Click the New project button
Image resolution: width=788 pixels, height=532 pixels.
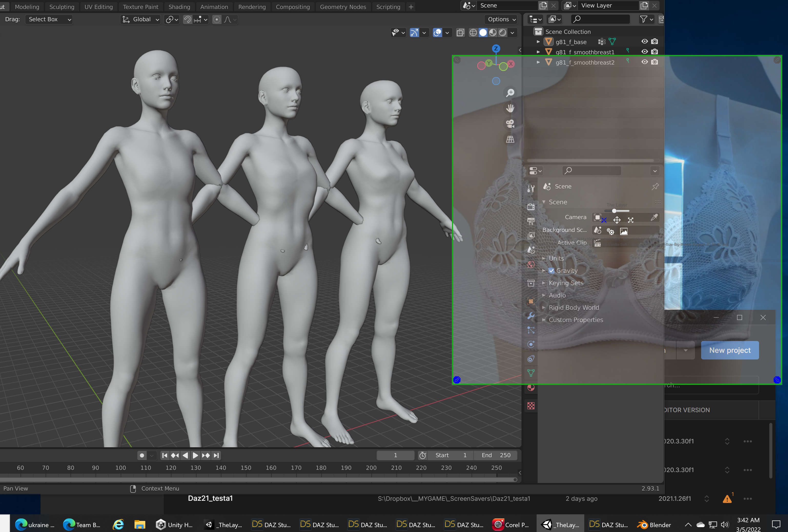(x=730, y=350)
